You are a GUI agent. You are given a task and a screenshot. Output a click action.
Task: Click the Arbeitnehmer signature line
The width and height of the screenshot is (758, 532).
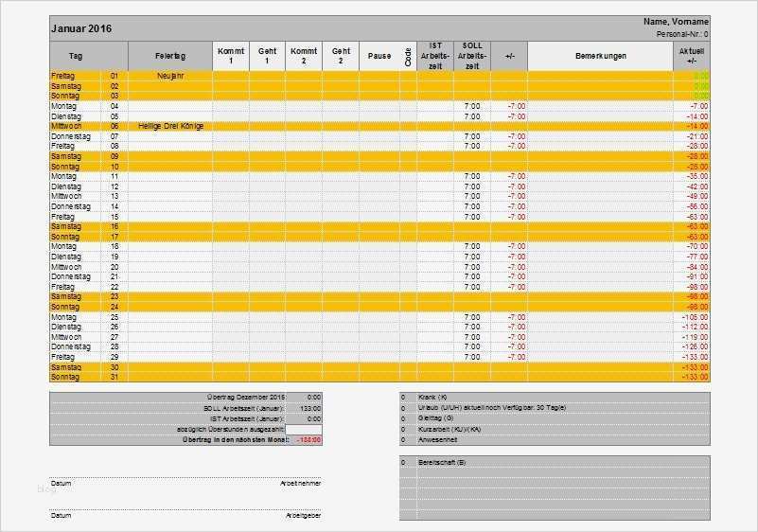click(x=186, y=480)
